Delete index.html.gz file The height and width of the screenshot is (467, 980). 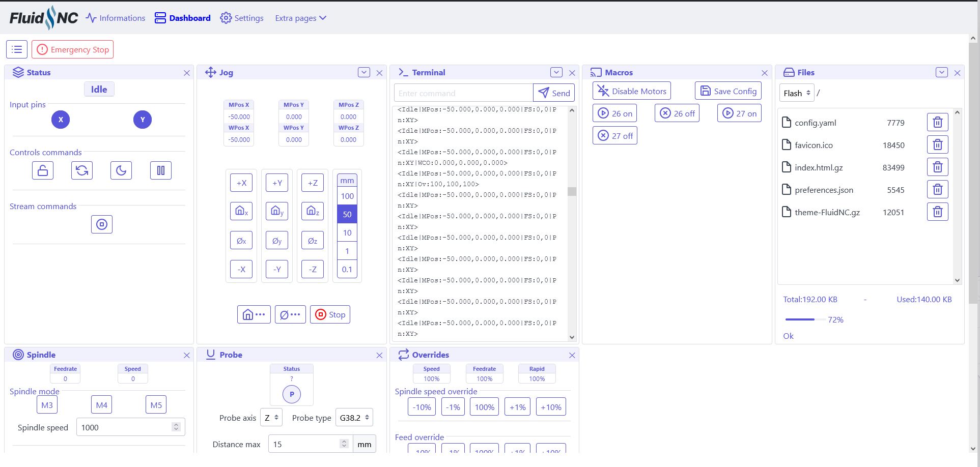coord(938,167)
